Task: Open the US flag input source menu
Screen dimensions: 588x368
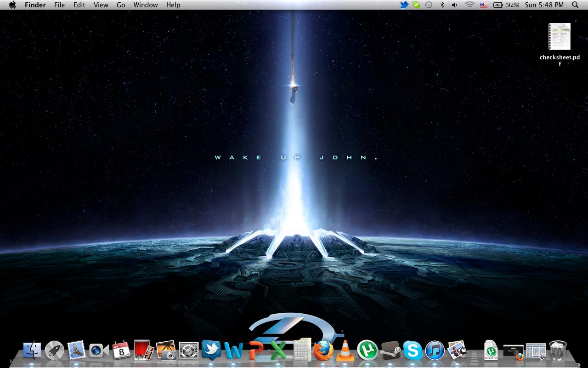Action: coord(484,5)
